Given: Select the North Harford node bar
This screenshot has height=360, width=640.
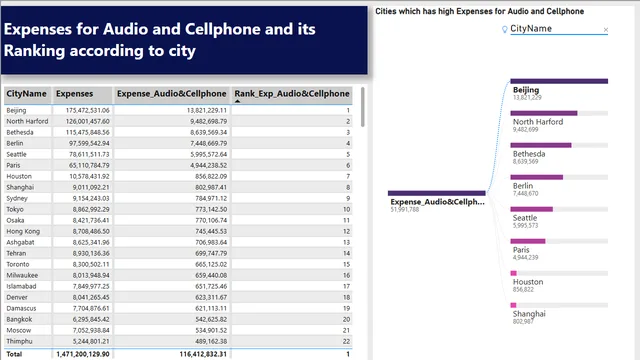Looking at the screenshot, I should (x=559, y=113).
